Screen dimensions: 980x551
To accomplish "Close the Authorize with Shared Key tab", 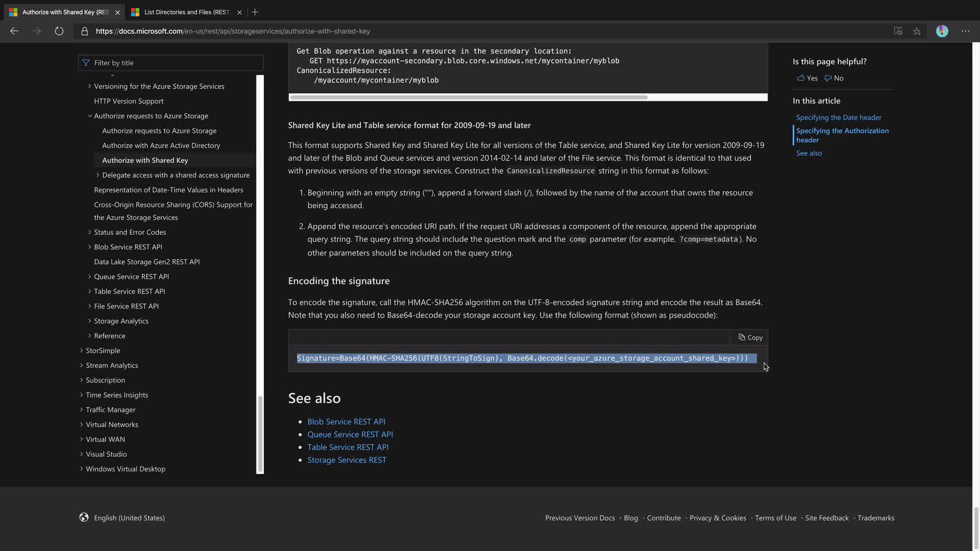I will (117, 12).
